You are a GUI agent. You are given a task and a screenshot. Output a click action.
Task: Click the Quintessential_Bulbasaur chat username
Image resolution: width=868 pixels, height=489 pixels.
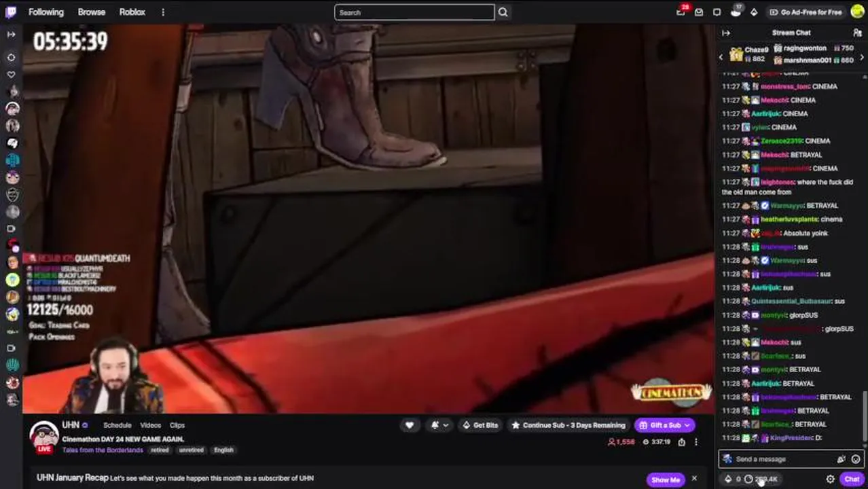[x=791, y=301]
